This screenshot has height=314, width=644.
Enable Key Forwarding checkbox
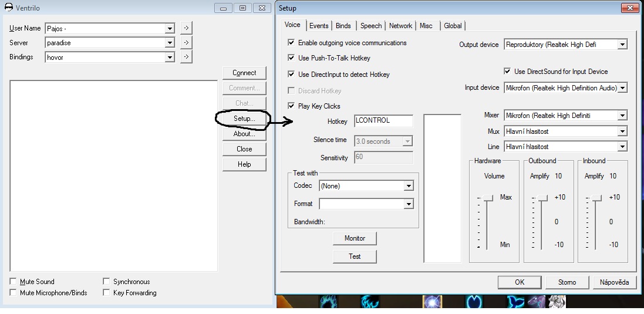click(106, 293)
